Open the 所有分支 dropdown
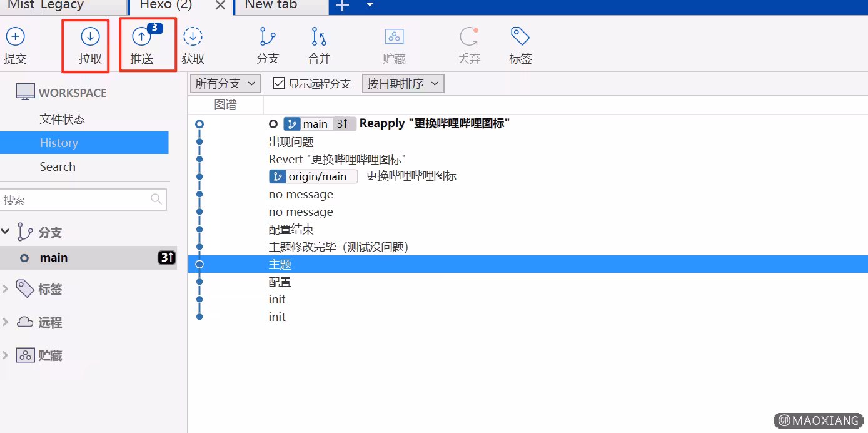The height and width of the screenshot is (433, 868). pyautogui.click(x=225, y=83)
